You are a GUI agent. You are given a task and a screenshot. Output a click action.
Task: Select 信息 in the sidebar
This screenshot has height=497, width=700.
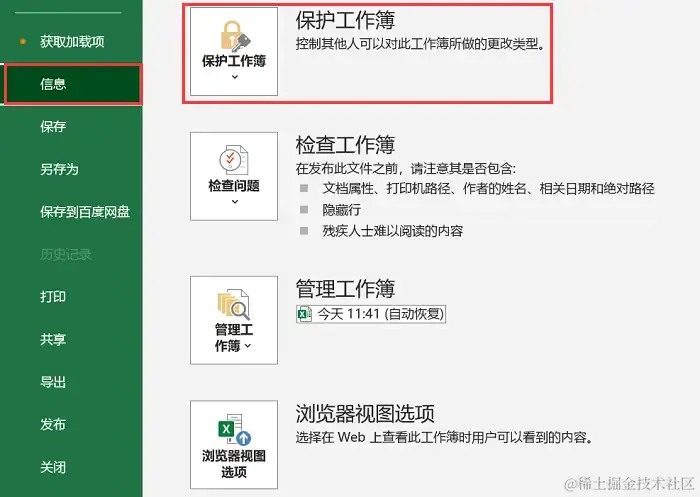tap(72, 84)
